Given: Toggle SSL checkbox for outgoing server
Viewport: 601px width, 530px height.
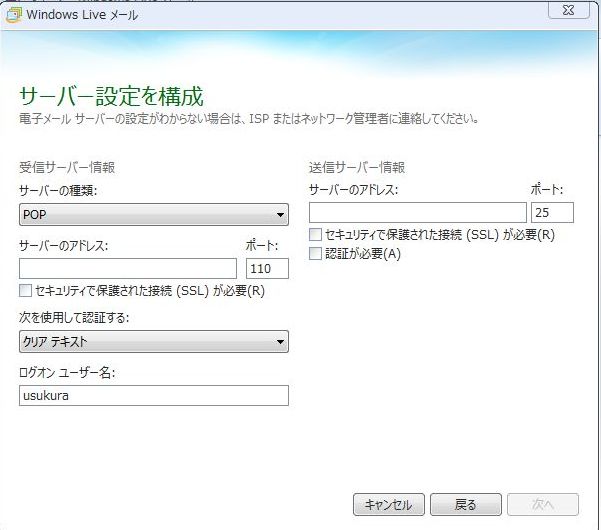Looking at the screenshot, I should point(316,235).
